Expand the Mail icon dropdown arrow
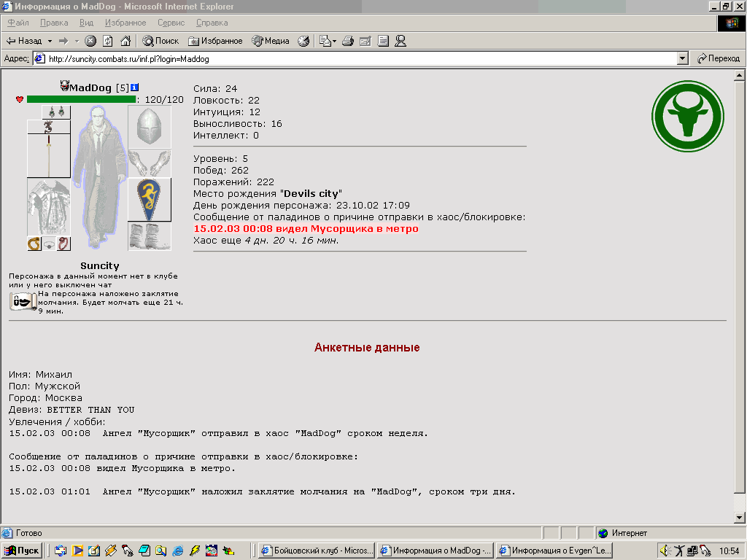Image resolution: width=747 pixels, height=560 pixels. tap(334, 41)
